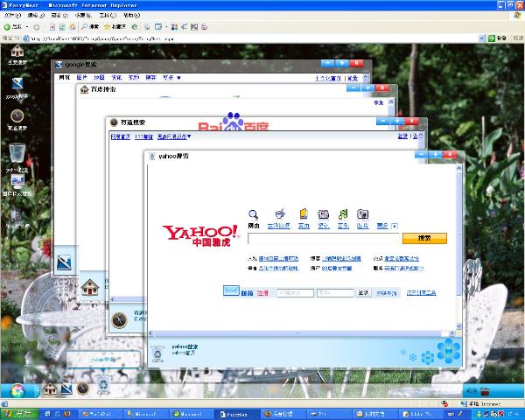Screen dimensions: 525x420
Task: Click the compass desktop icon
Action: click(x=17, y=115)
